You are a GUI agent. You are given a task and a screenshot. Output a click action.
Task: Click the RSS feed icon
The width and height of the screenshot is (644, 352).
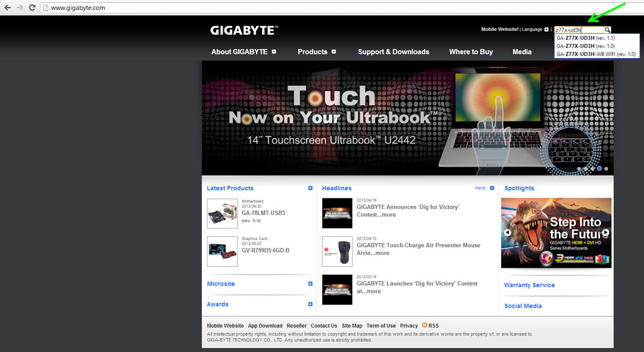[425, 326]
